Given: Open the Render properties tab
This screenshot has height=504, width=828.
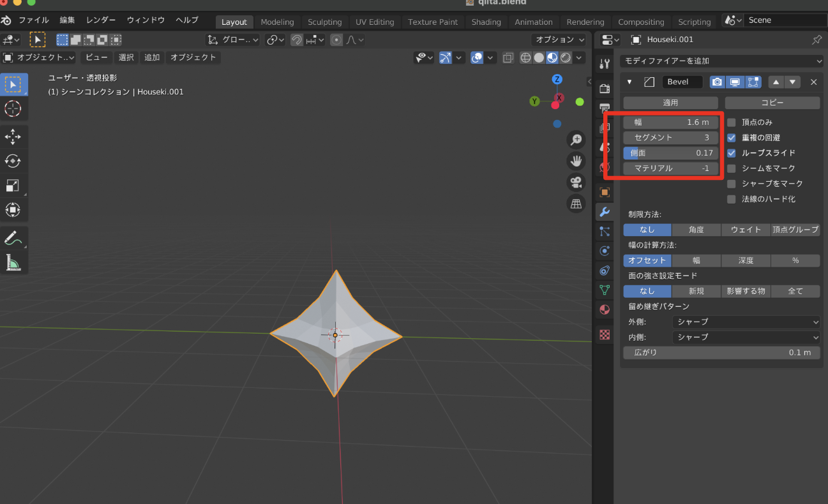Looking at the screenshot, I should click(x=604, y=89).
